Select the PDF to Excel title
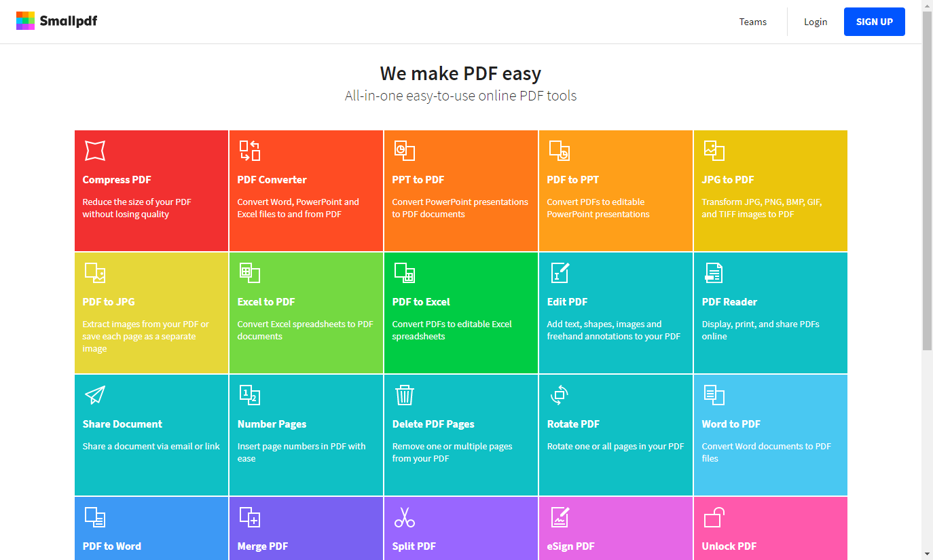 421,302
